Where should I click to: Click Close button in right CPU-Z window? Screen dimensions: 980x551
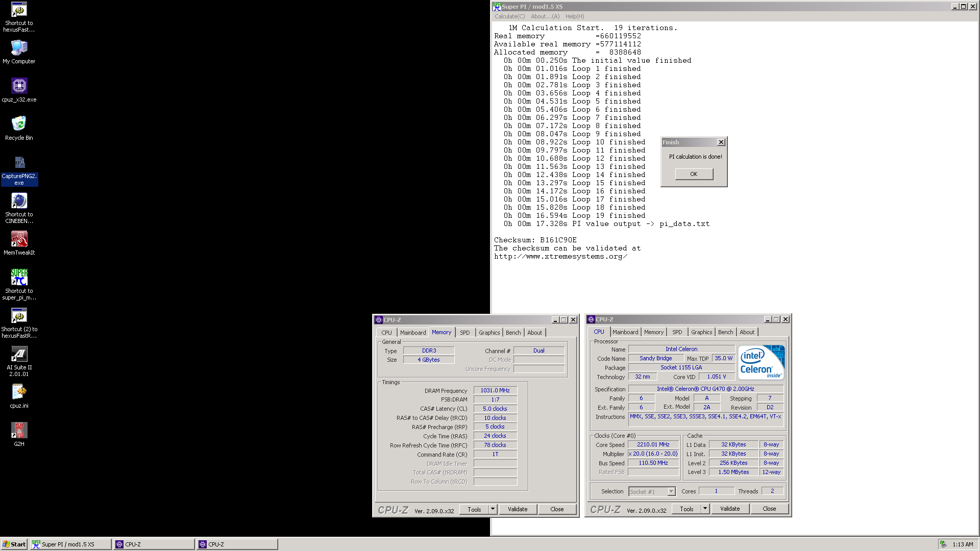pyautogui.click(x=769, y=509)
